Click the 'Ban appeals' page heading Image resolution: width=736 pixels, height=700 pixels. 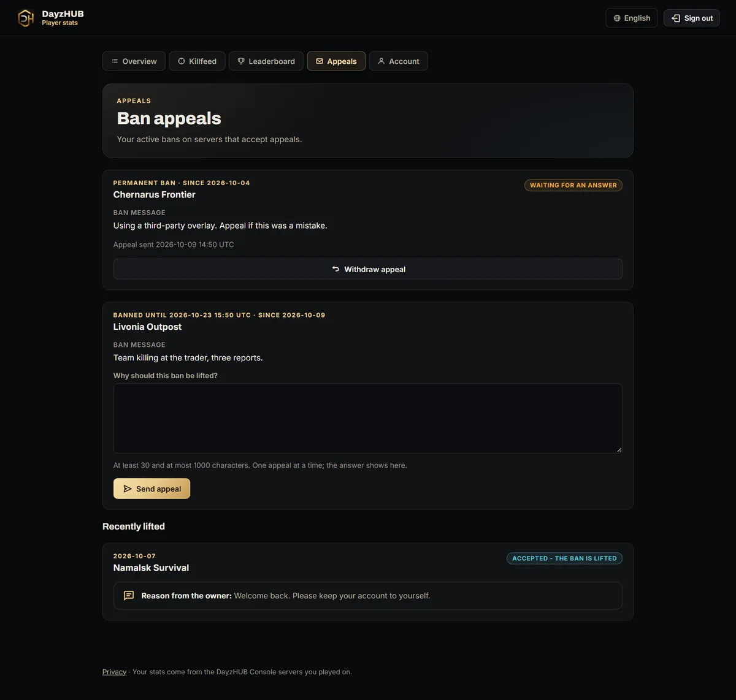[169, 118]
